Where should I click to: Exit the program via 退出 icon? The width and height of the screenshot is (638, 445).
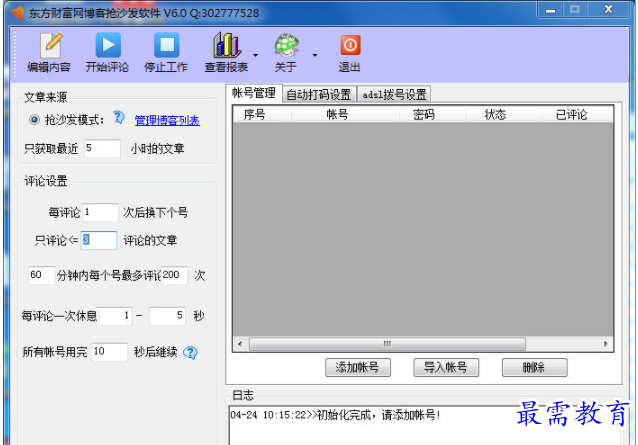point(350,52)
